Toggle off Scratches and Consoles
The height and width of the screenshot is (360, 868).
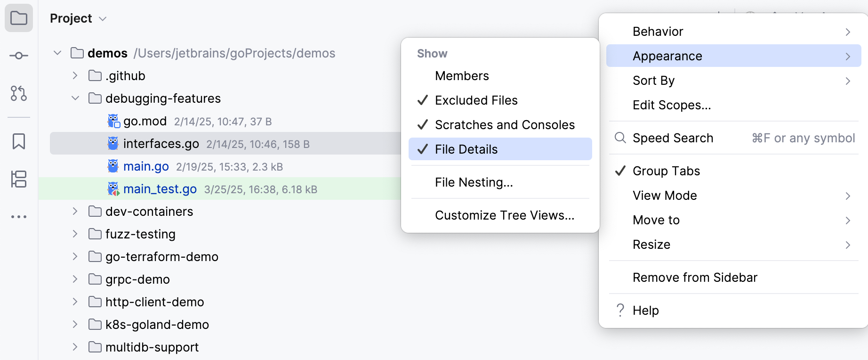tap(505, 125)
